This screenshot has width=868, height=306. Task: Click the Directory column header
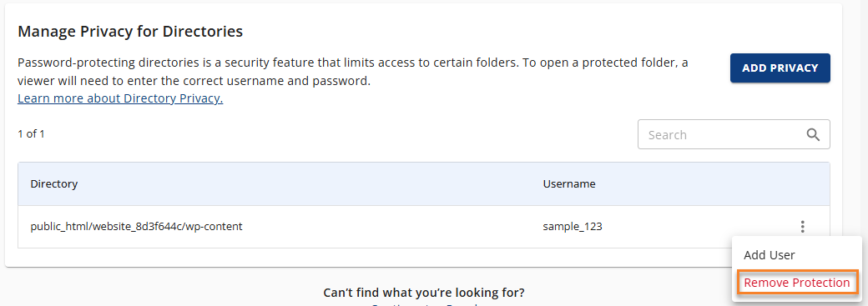(x=53, y=183)
